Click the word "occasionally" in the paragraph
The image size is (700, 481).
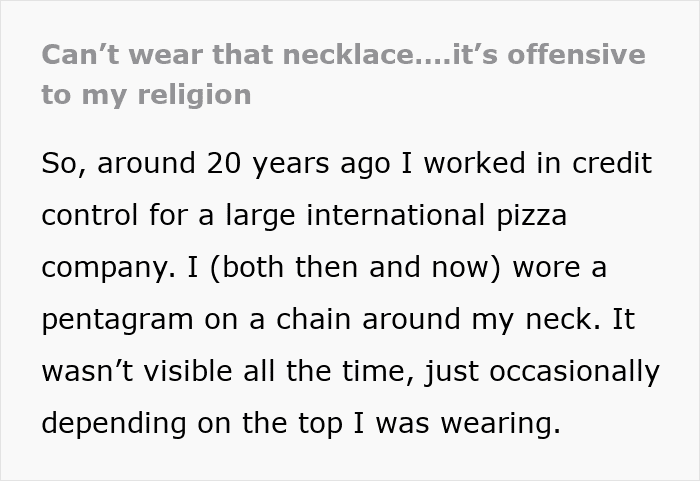tap(575, 372)
